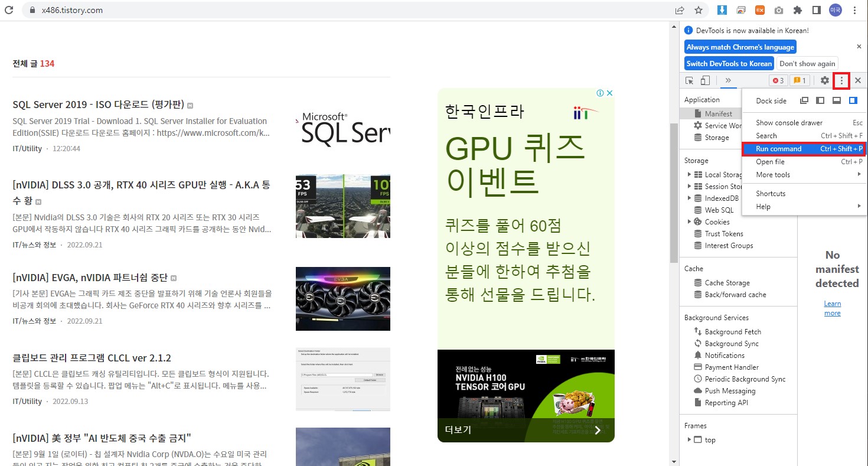Open the Help submenu

click(804, 207)
